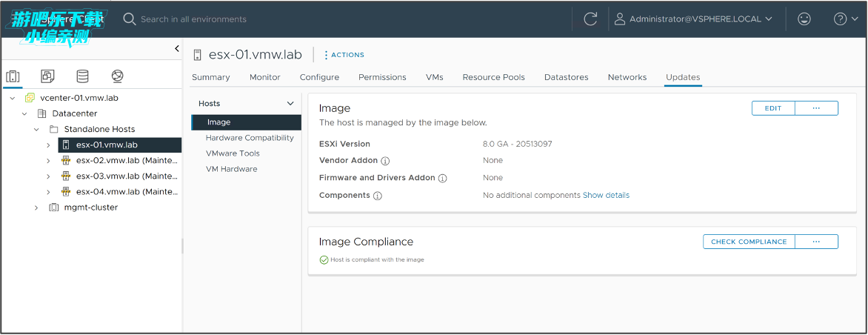Collapse the Hosts section in Updates sidebar
This screenshot has height=335, width=868.
[290, 104]
